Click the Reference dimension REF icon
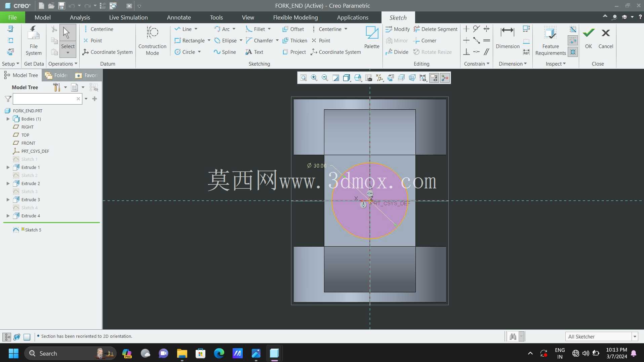The height and width of the screenshot is (362, 644). pos(526,52)
